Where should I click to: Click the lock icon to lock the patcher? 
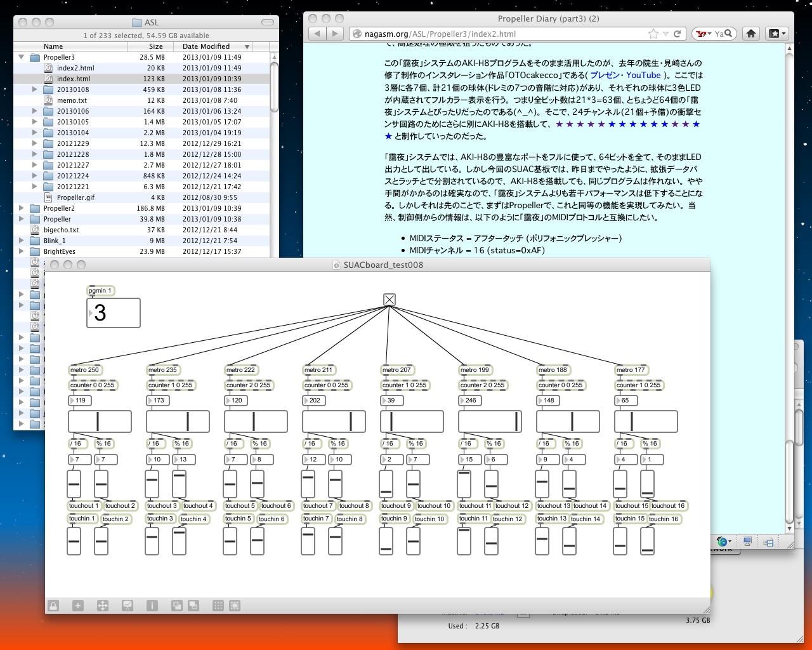[x=53, y=606]
